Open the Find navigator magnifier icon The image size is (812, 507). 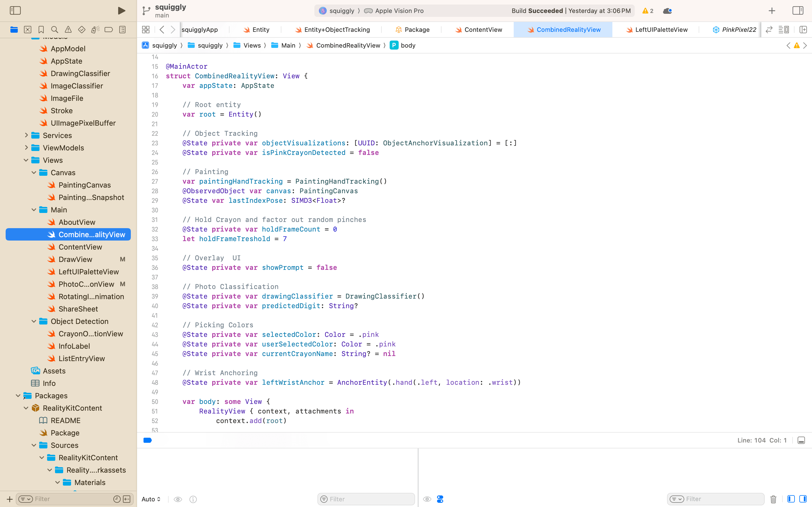54,30
